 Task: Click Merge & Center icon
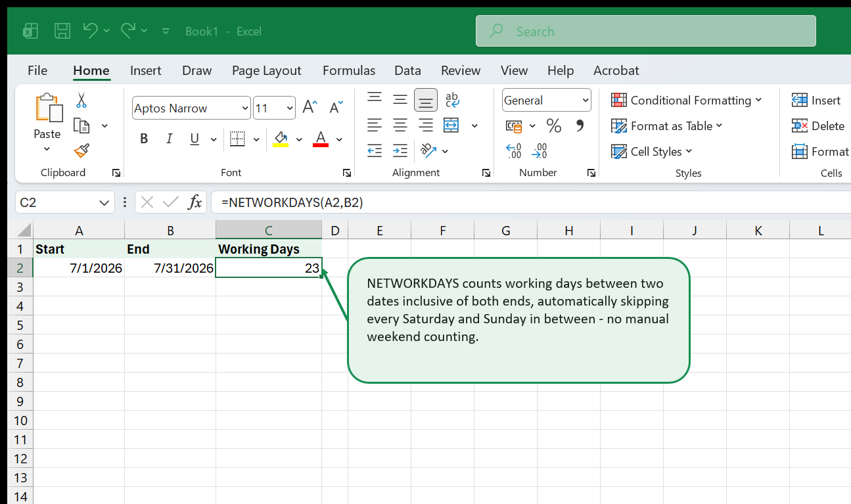coord(451,125)
